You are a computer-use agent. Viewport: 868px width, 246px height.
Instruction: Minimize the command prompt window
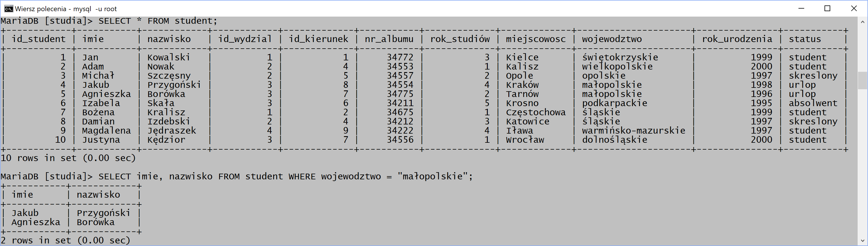[801, 8]
